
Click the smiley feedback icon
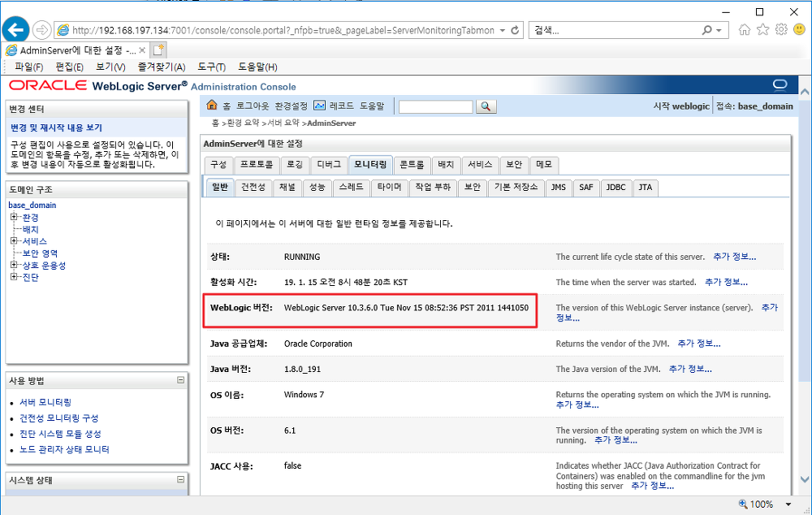tap(800, 29)
